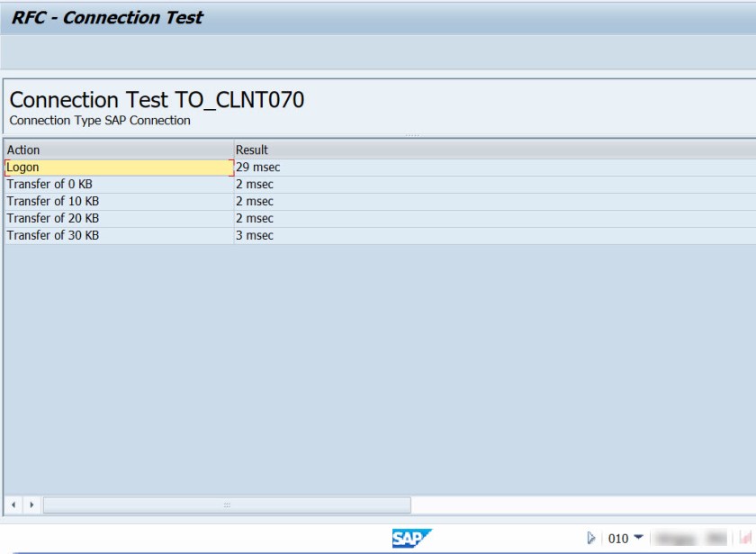Click the SAP logo in status bar
The height and width of the screenshot is (554, 756).
(x=412, y=538)
